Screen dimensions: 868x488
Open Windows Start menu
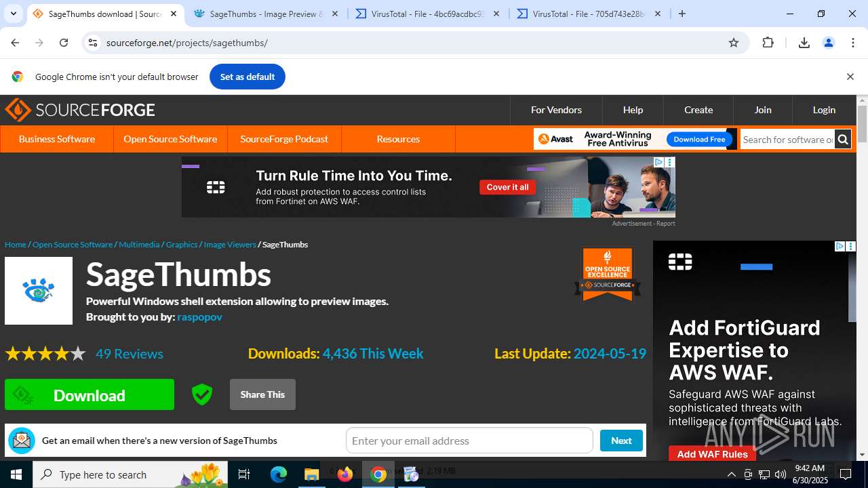(16, 474)
